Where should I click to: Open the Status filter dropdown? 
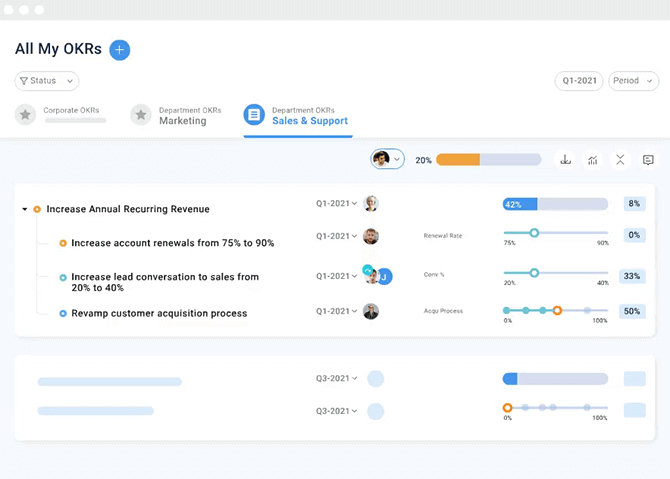[x=47, y=81]
